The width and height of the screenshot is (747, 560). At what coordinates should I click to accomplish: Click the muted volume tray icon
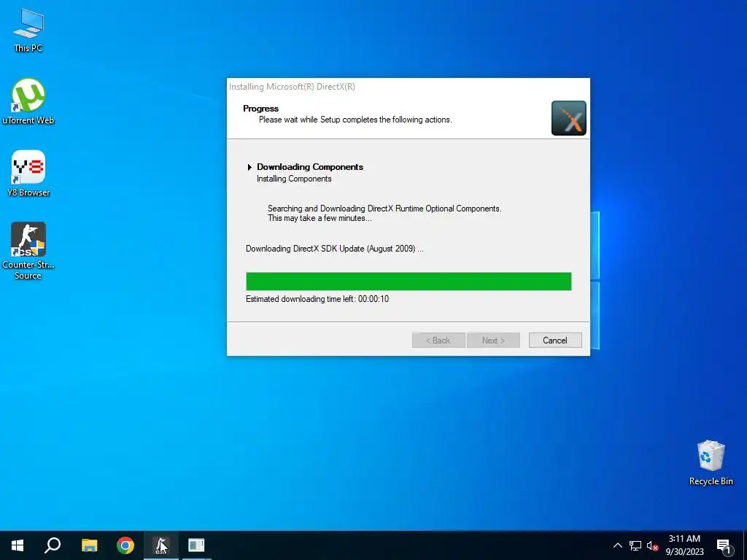coord(652,545)
